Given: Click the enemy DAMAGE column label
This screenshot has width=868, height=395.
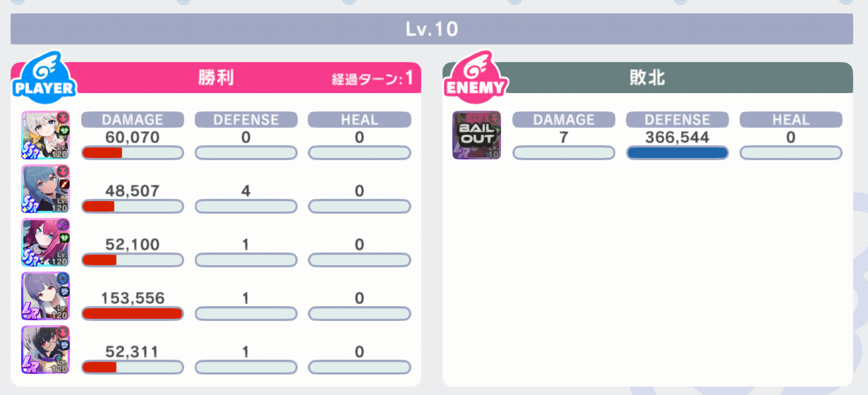Looking at the screenshot, I should pyautogui.click(x=564, y=119).
